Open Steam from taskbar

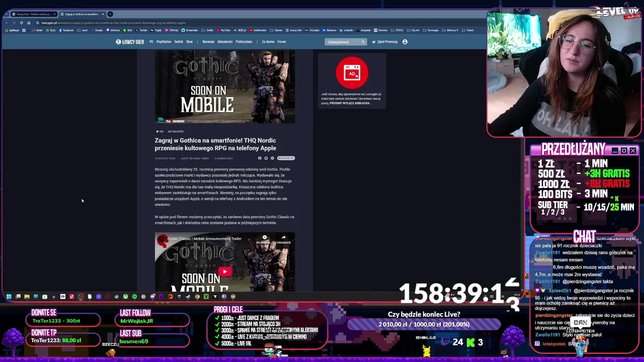(x=188, y=297)
